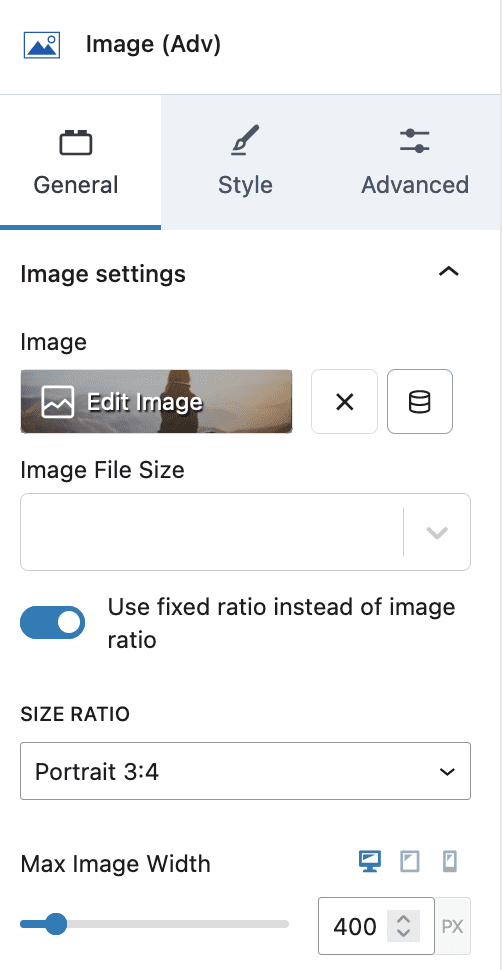Open the Size Ratio Portrait 3:4 dropdown
The height and width of the screenshot is (970, 502).
pyautogui.click(x=245, y=771)
